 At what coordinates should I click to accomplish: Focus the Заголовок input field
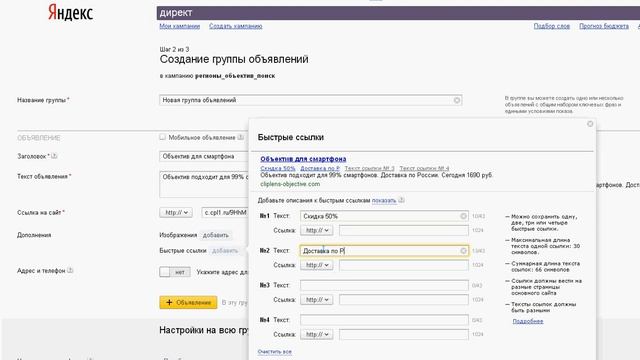point(204,156)
